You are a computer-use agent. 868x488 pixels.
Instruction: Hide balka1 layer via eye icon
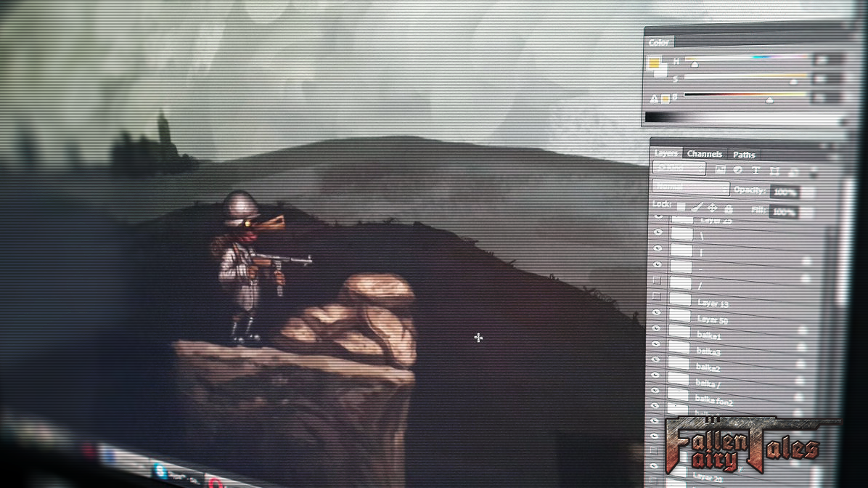point(656,328)
